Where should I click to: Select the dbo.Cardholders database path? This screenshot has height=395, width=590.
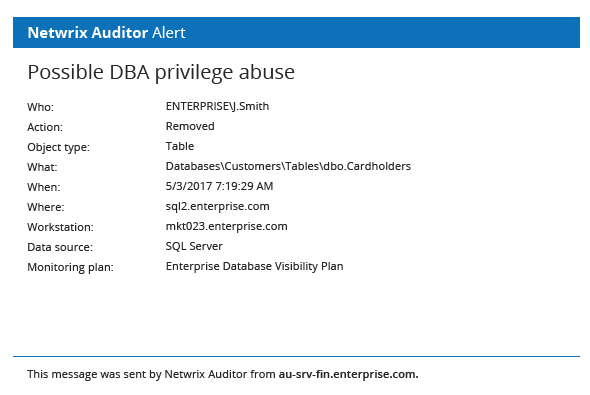pos(288,166)
